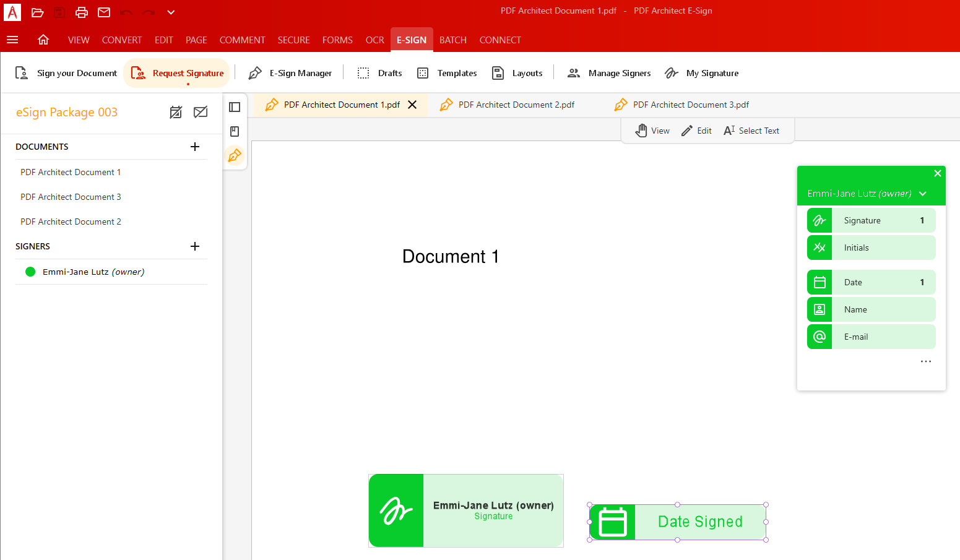The image size is (960, 560).
Task: Select the Emmi-Jane Lutz signature field on page
Action: point(466,510)
